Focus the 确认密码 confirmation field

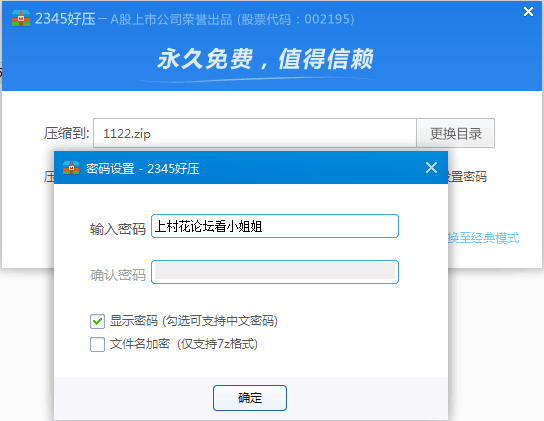pos(275,272)
